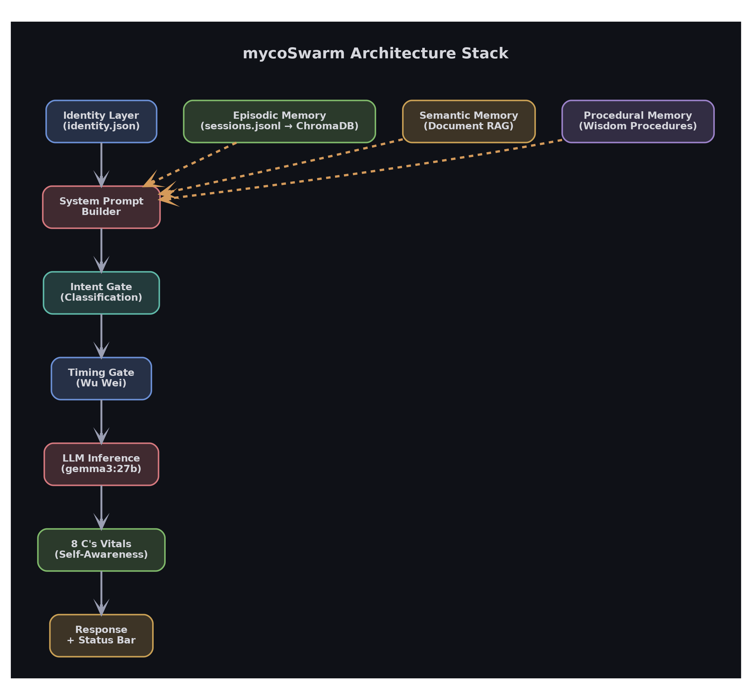This screenshot has width=752, height=700.
Task: Click the arrow between Intent Gate and Timing Gate
Action: (x=101, y=336)
